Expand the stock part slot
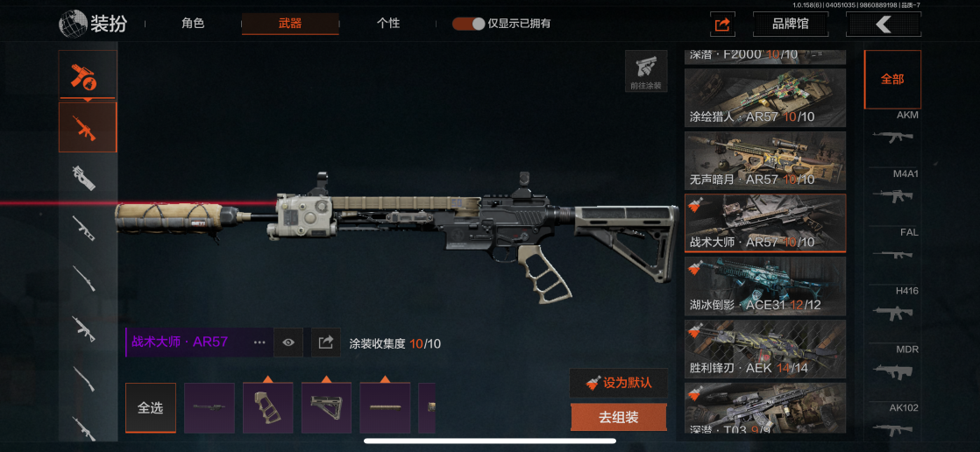980x452 pixels. pos(326,407)
